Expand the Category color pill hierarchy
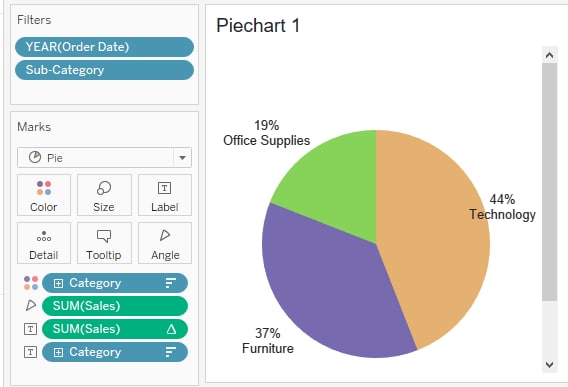The width and height of the screenshot is (568, 387). point(58,283)
